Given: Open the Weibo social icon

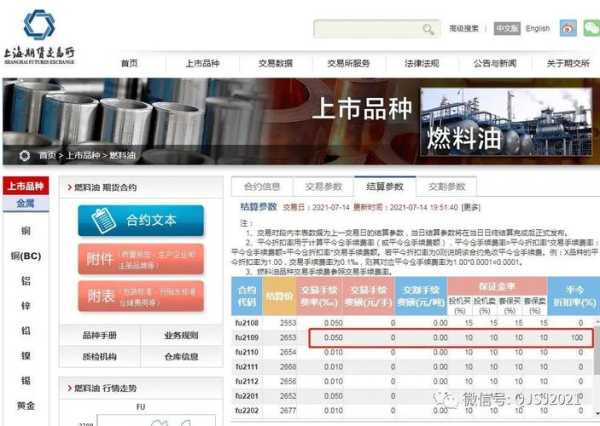Looking at the screenshot, I should (567, 28).
